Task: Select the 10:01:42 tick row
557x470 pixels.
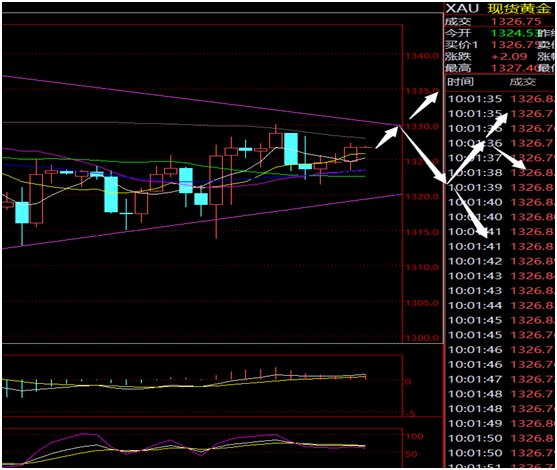Action: 501,261
